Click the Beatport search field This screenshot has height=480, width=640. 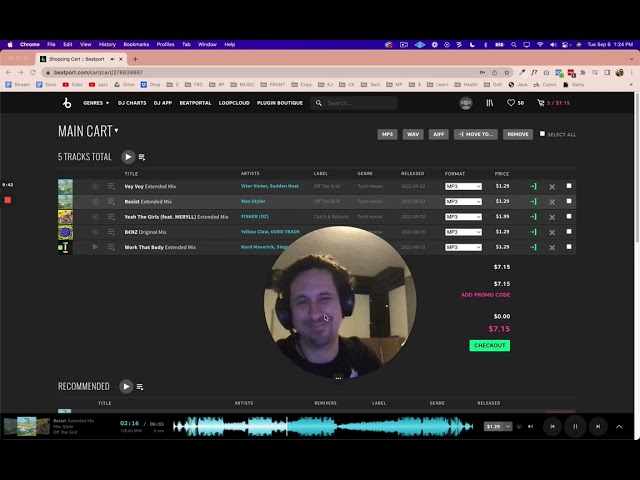354,103
